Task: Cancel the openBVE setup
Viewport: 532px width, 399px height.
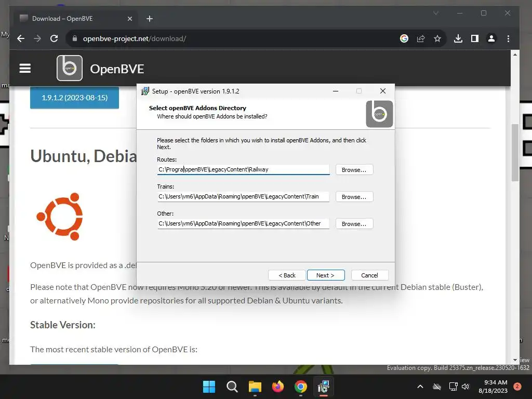Action: (x=370, y=275)
